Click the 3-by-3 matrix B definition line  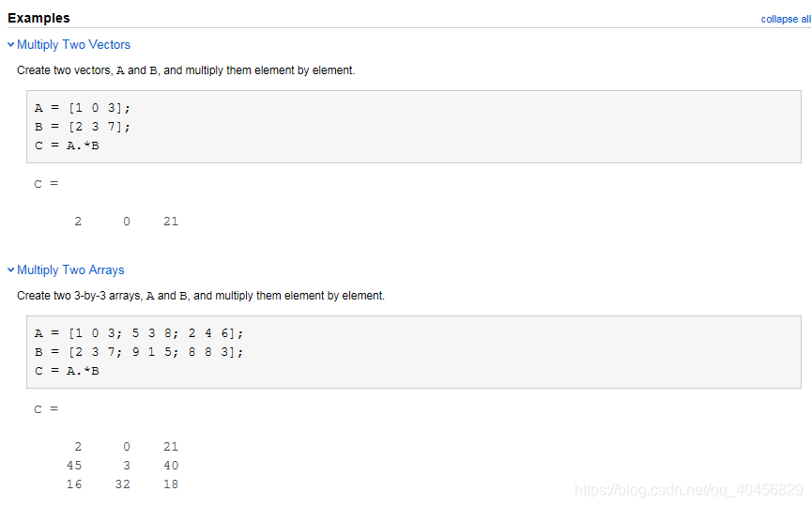point(139,352)
